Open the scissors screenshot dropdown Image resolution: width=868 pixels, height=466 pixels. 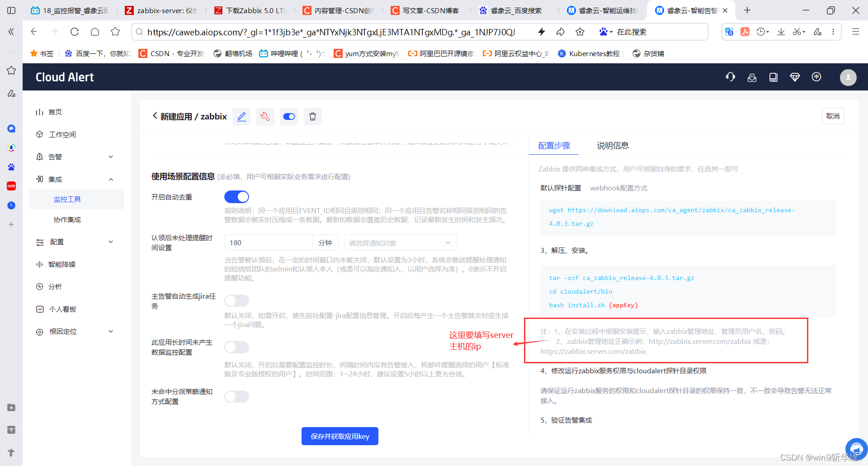(799, 32)
